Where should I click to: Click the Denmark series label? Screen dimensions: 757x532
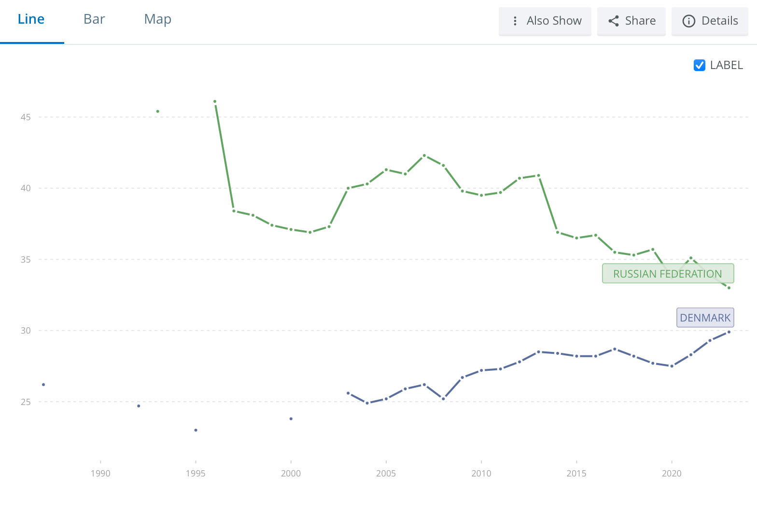point(705,318)
